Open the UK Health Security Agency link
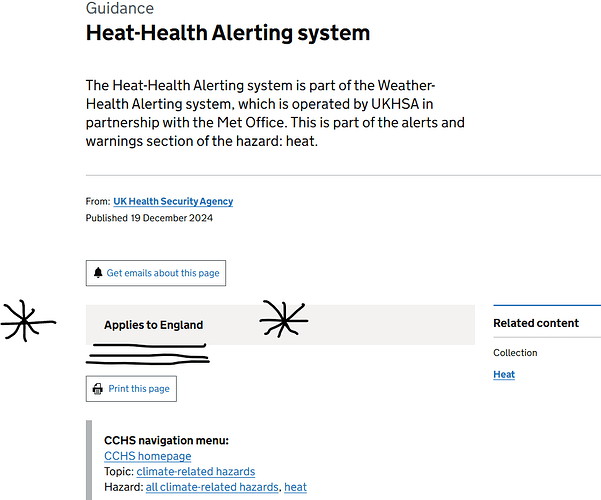Screen dimensions: 601x500 (173, 201)
